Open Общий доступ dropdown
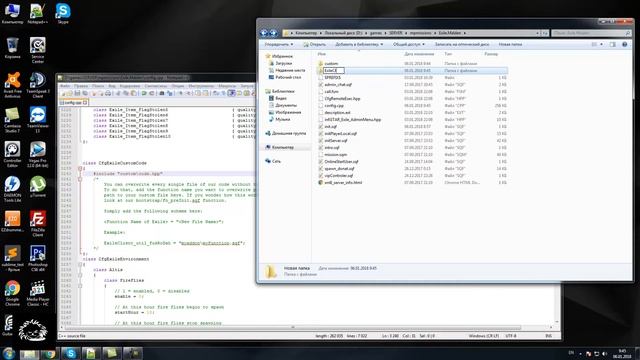 click(x=409, y=44)
